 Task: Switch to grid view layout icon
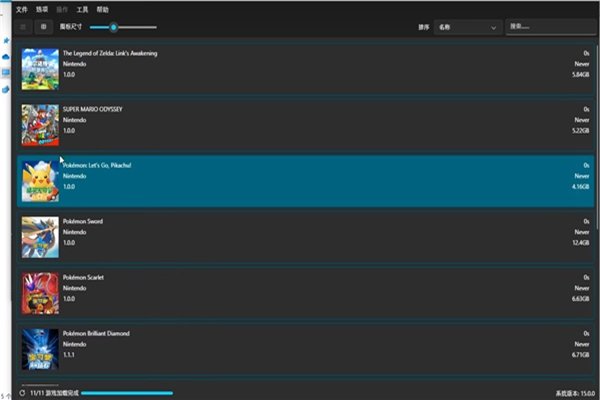click(x=44, y=27)
